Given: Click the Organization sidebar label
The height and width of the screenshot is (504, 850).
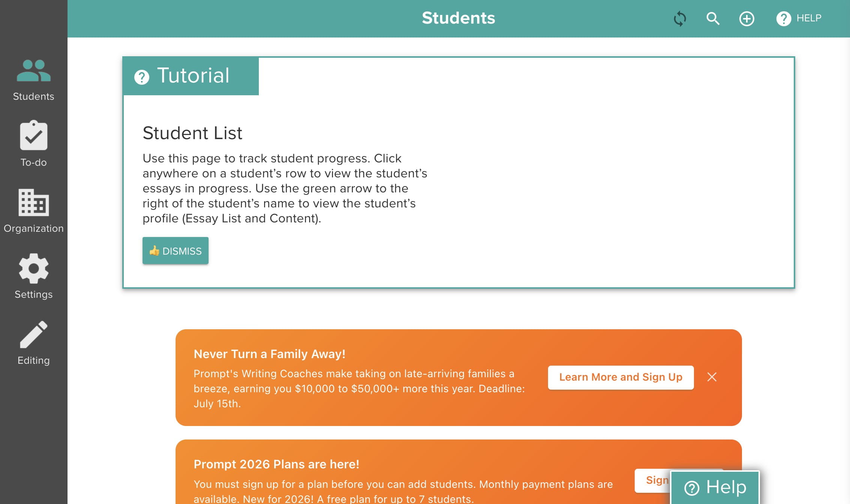Looking at the screenshot, I should [x=33, y=228].
